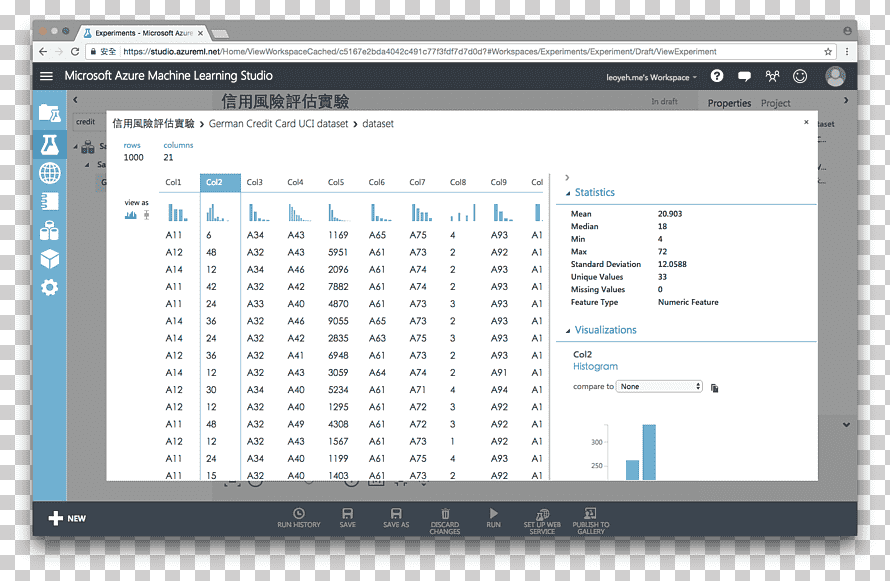The height and width of the screenshot is (581, 890).
Task: Click the New plus button
Action: pyautogui.click(x=67, y=518)
